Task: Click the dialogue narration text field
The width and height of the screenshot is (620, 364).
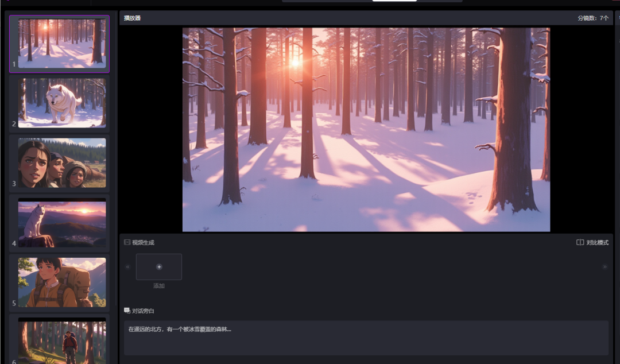Action: (366, 338)
